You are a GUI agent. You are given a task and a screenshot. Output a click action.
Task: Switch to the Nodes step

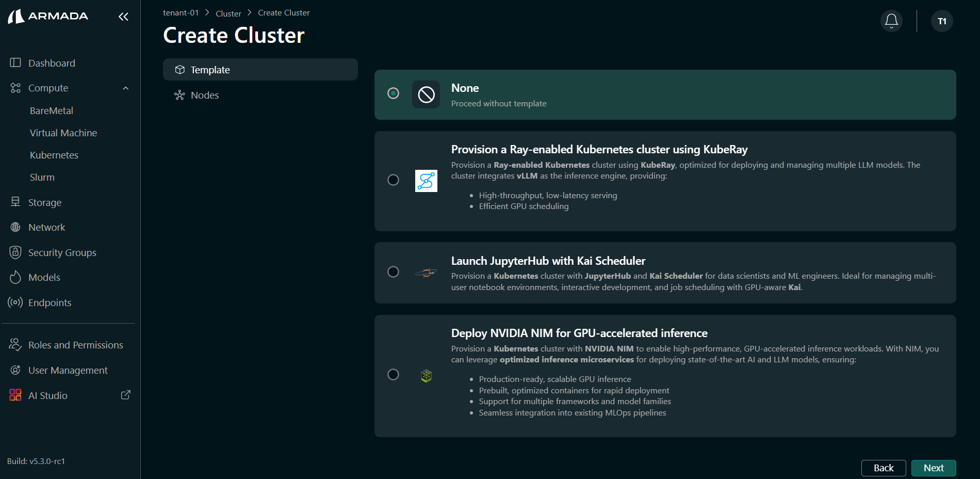[x=260, y=95]
